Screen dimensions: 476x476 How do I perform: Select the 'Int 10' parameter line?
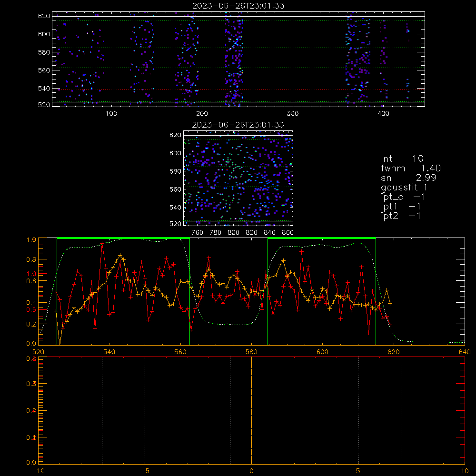click(402, 159)
